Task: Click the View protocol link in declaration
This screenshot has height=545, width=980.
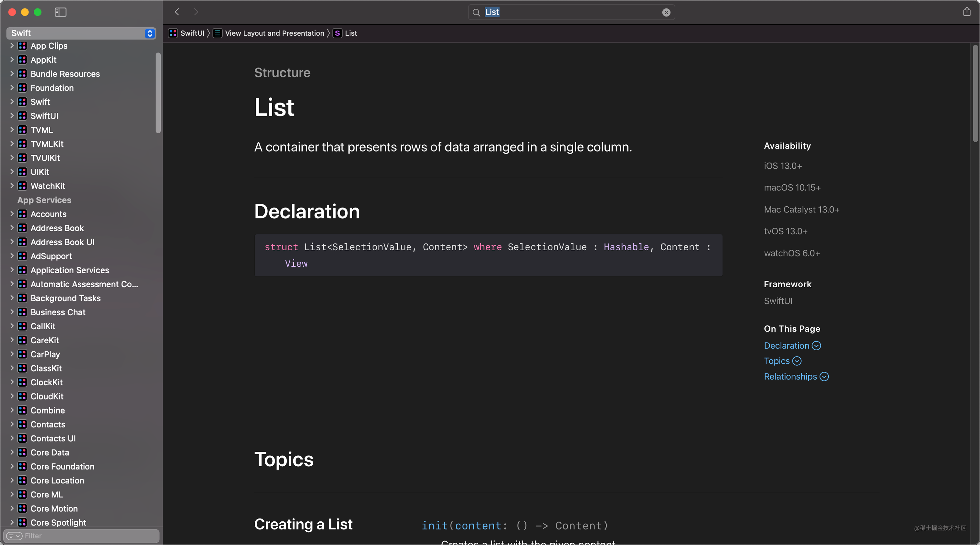Action: click(296, 263)
